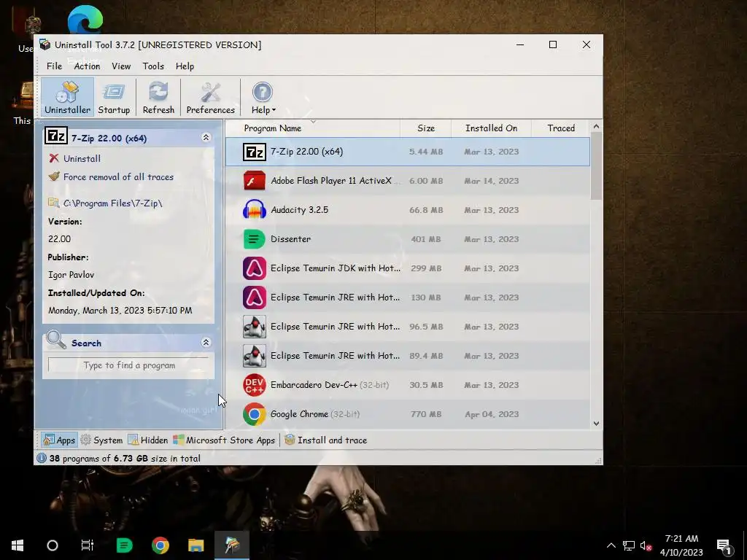Click the 7-Zip icon in details panel header
Screen dimensions: 747x560
coord(56,136)
